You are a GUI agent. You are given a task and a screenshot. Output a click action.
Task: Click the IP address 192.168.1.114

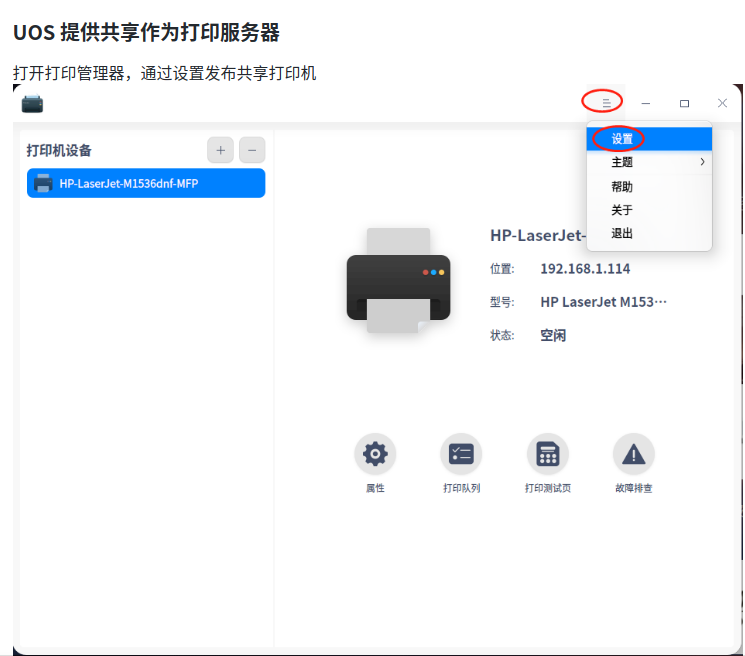(x=585, y=269)
